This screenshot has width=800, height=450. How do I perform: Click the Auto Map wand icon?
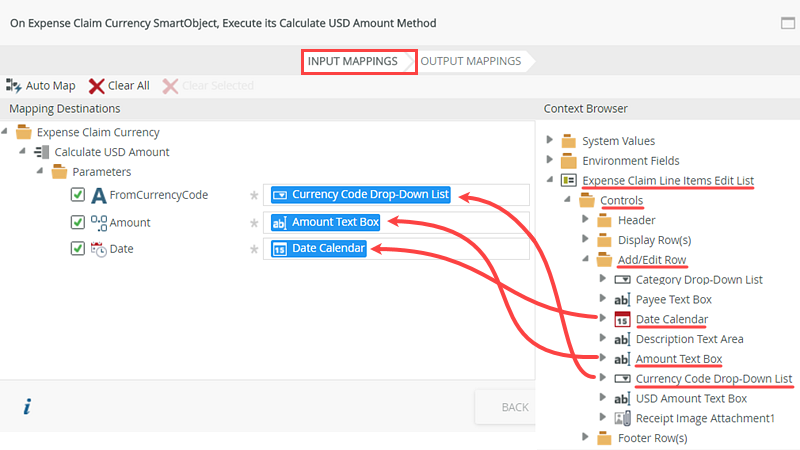[x=13, y=86]
